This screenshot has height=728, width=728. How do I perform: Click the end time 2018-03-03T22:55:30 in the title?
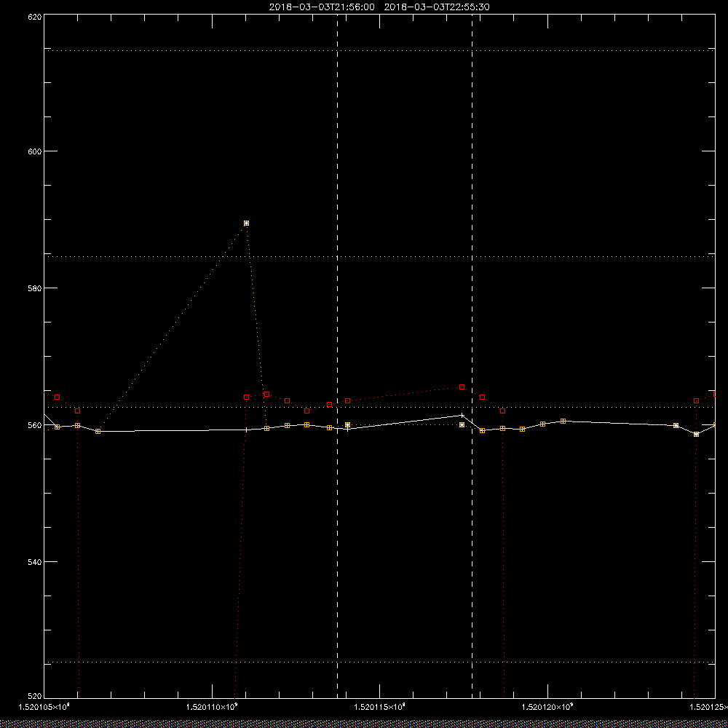(436, 7)
